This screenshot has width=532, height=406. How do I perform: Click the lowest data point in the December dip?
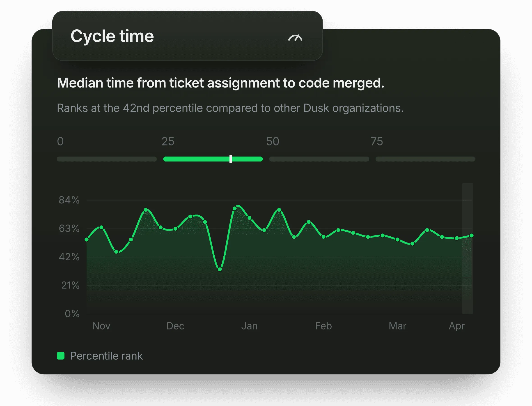(220, 269)
